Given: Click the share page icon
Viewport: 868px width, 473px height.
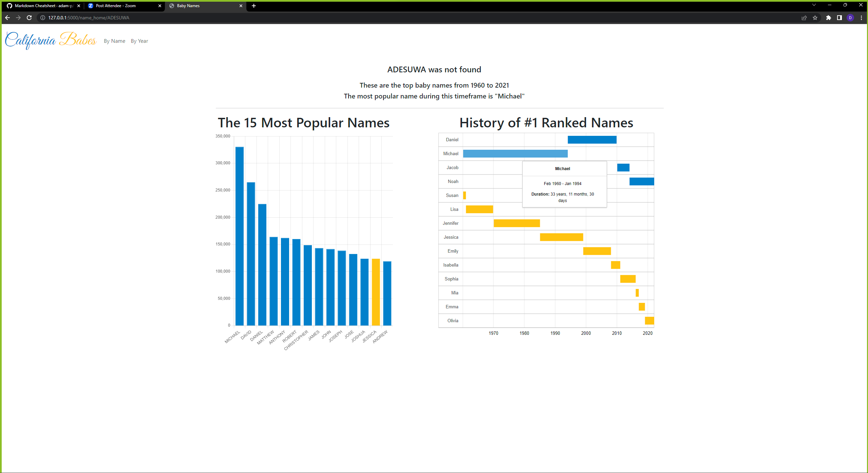Looking at the screenshot, I should [804, 18].
